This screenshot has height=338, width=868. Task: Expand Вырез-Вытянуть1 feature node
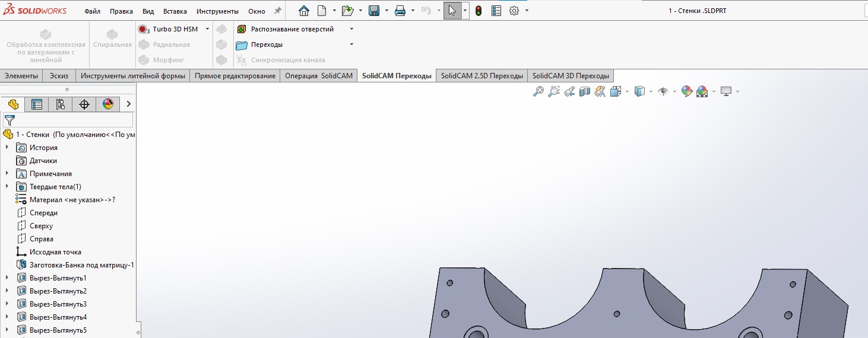click(x=7, y=278)
